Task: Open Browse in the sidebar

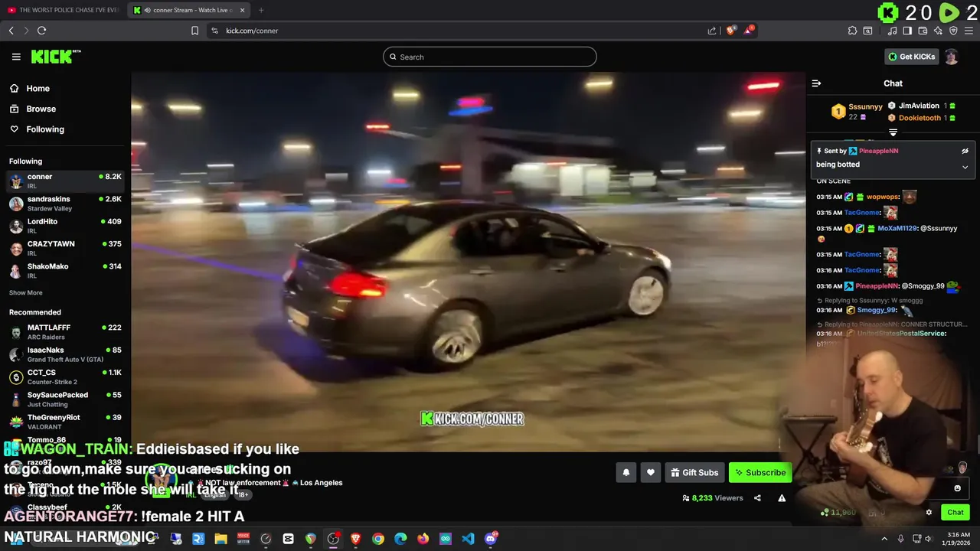Action: tap(33, 109)
